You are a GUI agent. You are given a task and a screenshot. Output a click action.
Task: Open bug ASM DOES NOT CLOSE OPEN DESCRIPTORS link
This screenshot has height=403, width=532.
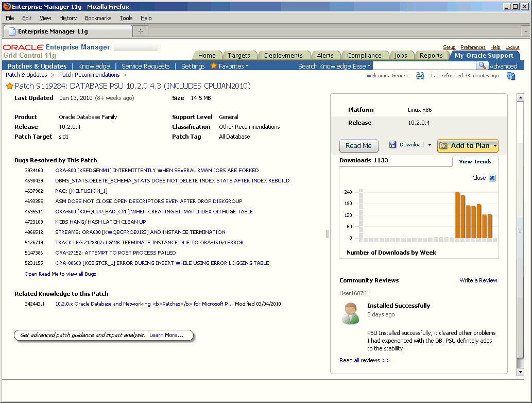tap(149, 202)
